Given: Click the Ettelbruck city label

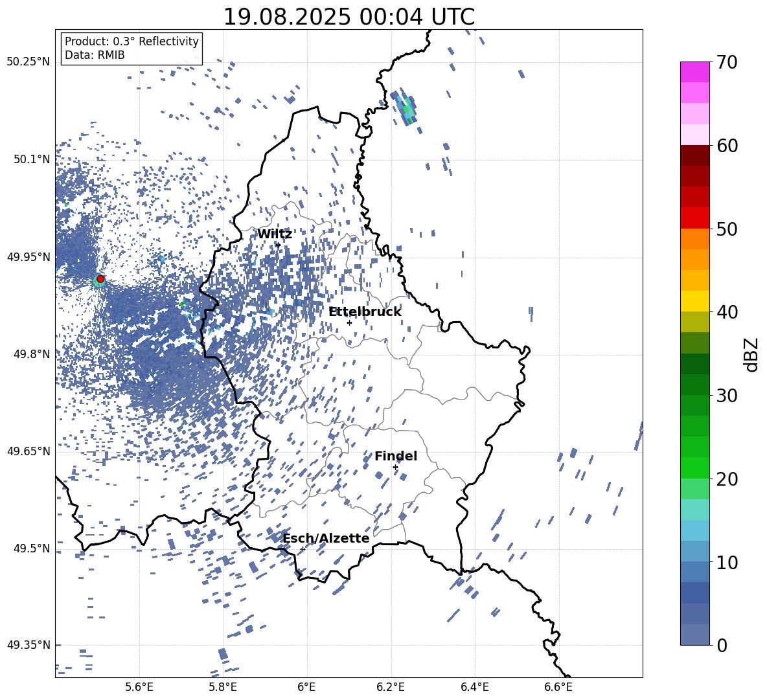Looking at the screenshot, I should [365, 312].
